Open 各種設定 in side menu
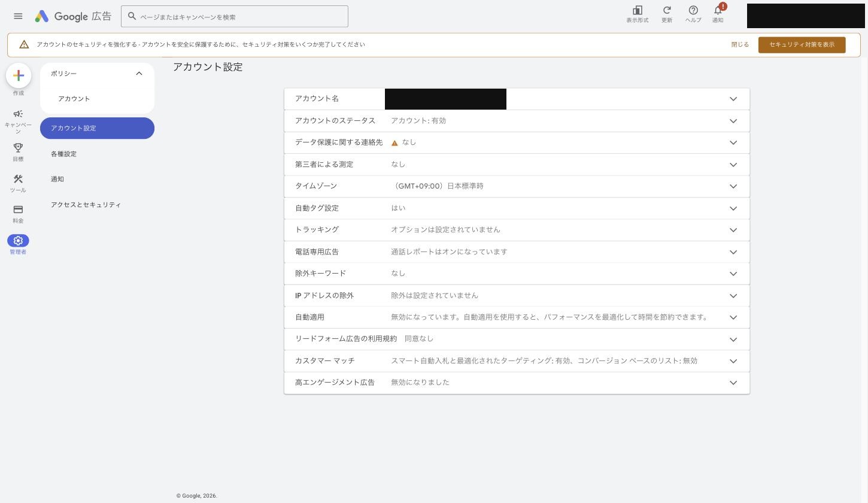Image resolution: width=868 pixels, height=503 pixels. click(63, 154)
